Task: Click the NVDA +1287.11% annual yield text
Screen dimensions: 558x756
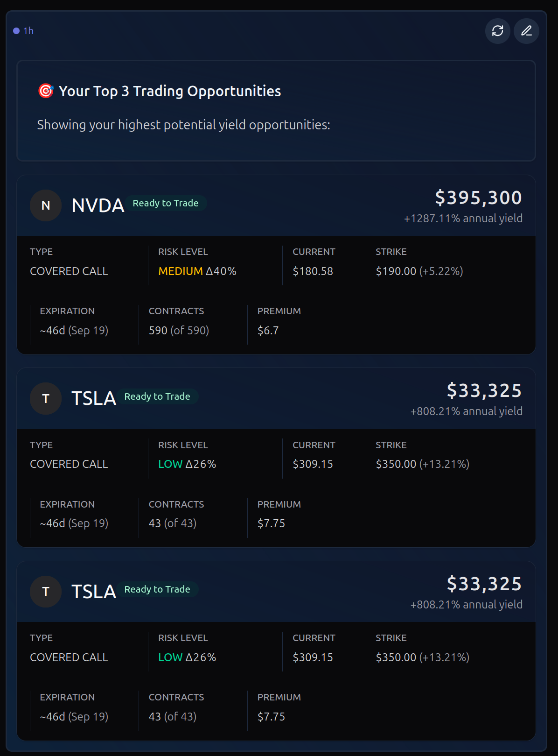Action: (x=463, y=219)
